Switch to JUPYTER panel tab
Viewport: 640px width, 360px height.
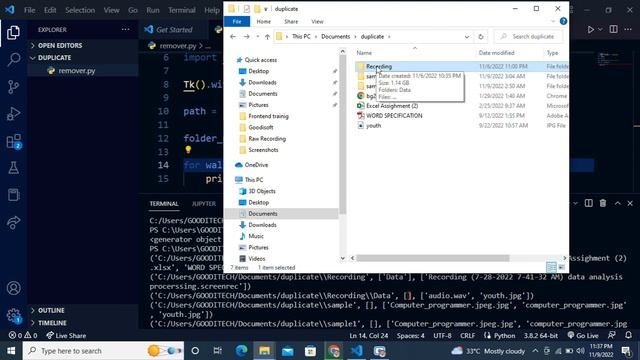pyautogui.click(x=204, y=204)
